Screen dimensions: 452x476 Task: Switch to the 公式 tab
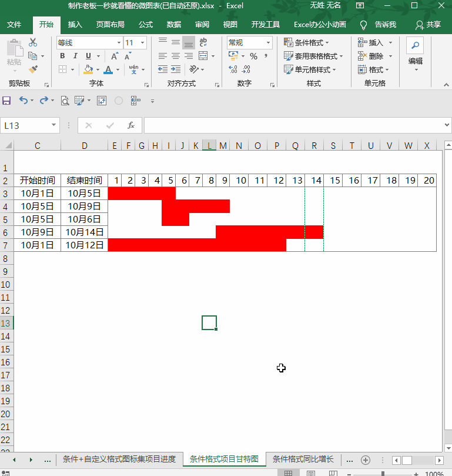coord(146,25)
